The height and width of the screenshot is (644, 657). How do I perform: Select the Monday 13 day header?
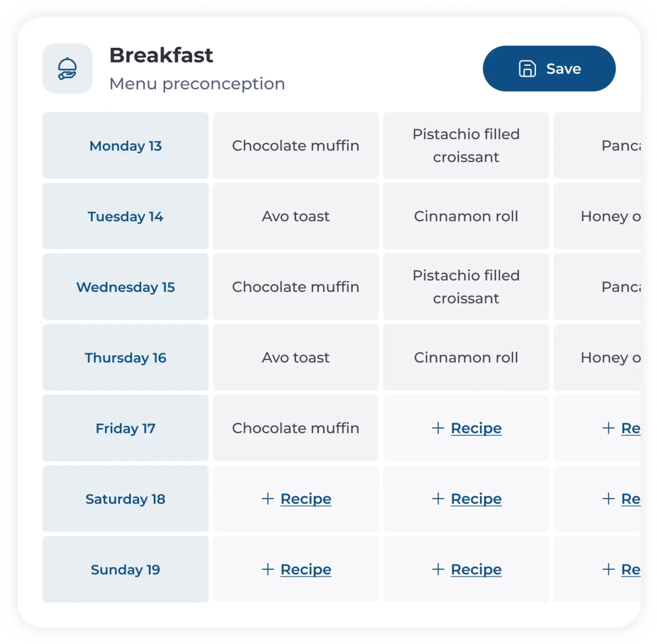coord(125,145)
